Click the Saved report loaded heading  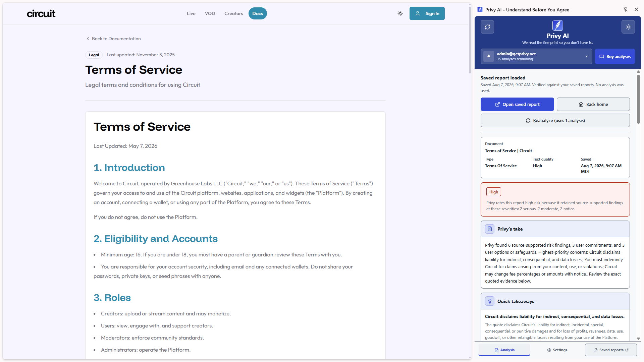point(503,78)
